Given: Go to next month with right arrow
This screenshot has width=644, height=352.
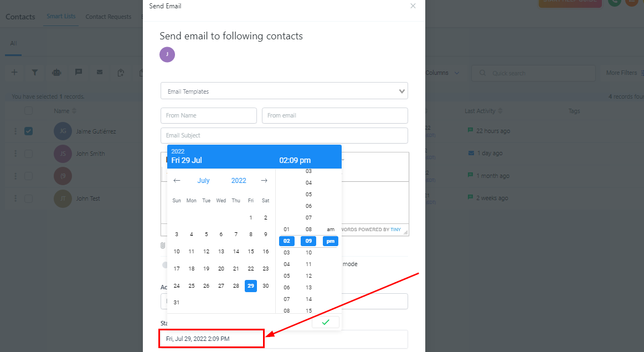Looking at the screenshot, I should pyautogui.click(x=264, y=181).
